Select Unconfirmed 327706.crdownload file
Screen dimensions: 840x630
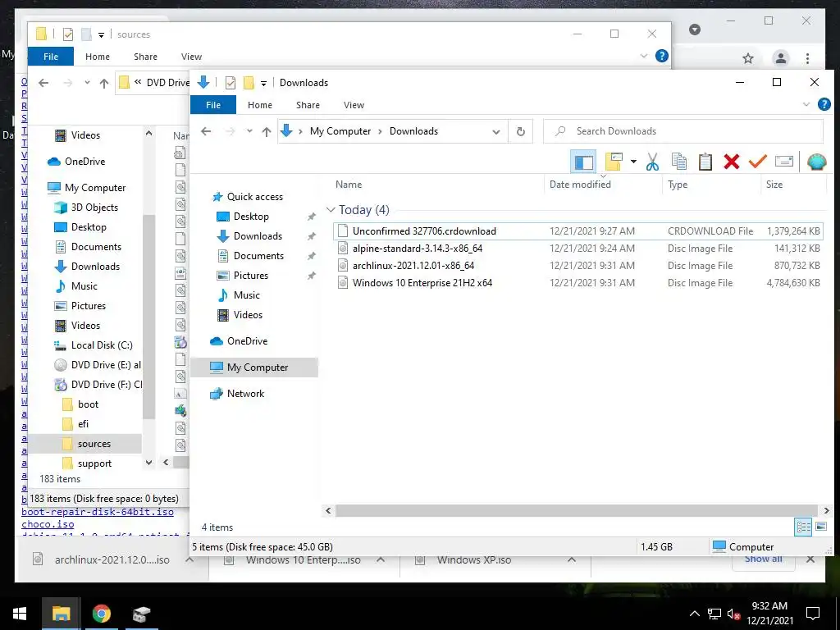(577, 231)
